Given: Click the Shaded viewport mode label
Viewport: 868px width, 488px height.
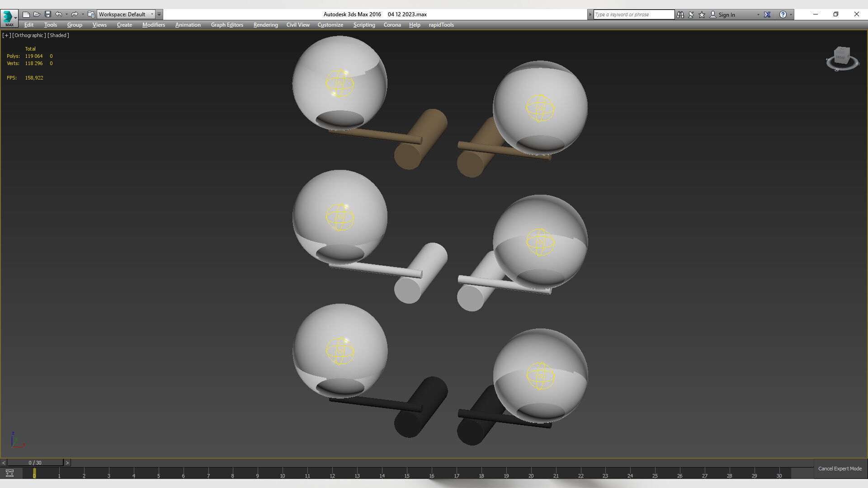Looking at the screenshot, I should pos(58,35).
